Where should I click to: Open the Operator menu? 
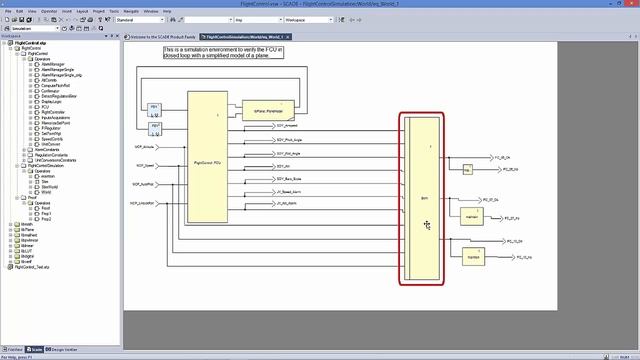[x=49, y=11]
